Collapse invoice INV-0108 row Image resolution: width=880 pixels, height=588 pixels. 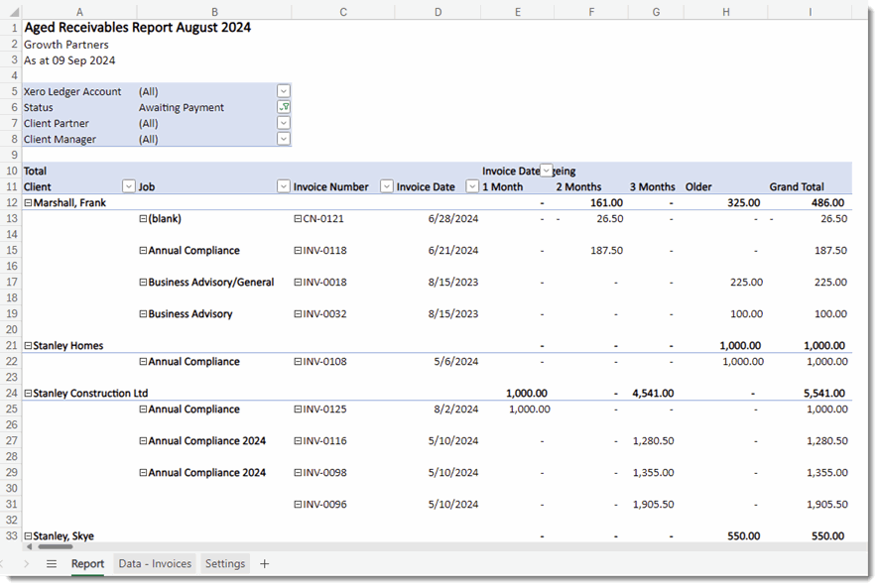tap(298, 361)
